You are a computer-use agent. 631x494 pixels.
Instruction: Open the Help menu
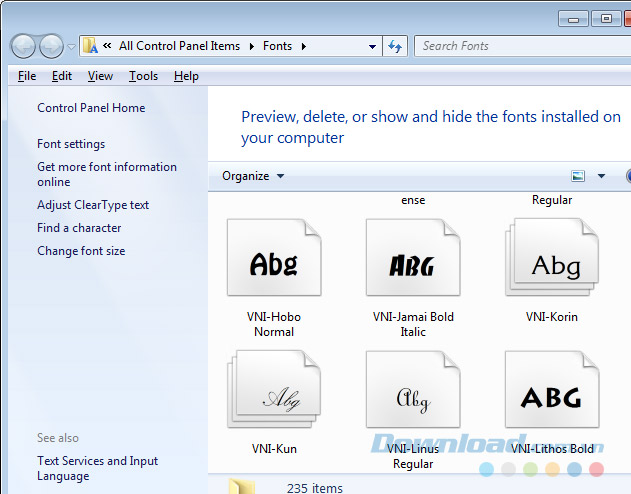pos(186,76)
